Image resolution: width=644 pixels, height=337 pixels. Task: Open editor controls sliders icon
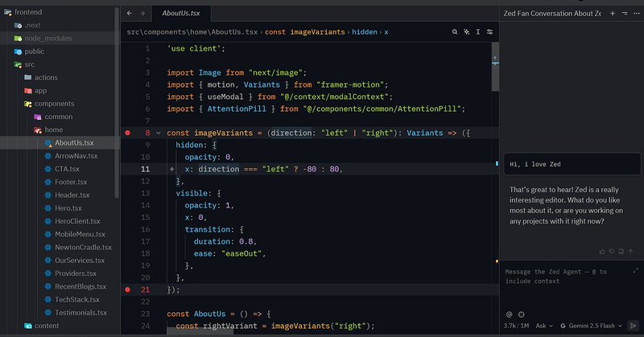pos(489,31)
